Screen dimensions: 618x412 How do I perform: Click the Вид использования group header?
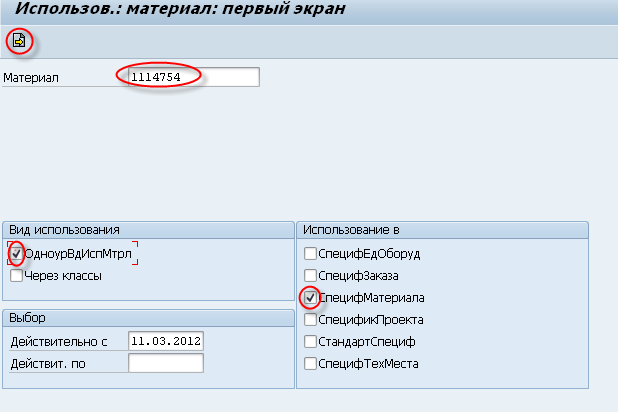point(148,230)
